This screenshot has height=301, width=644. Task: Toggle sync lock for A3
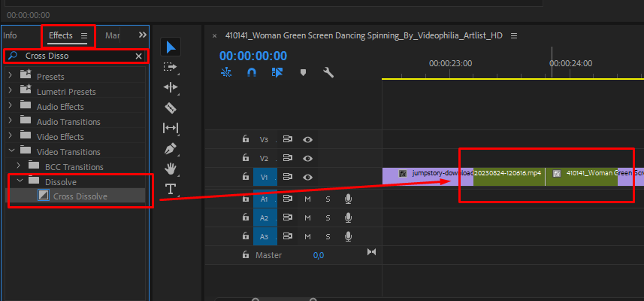[x=288, y=236]
